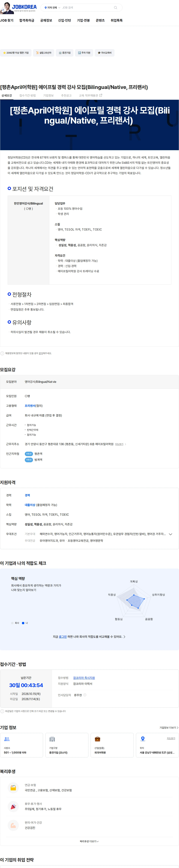Click the 회사 legend swatch
The height and width of the screenshot is (868, 179).
pyautogui.click(x=12, y=623)
